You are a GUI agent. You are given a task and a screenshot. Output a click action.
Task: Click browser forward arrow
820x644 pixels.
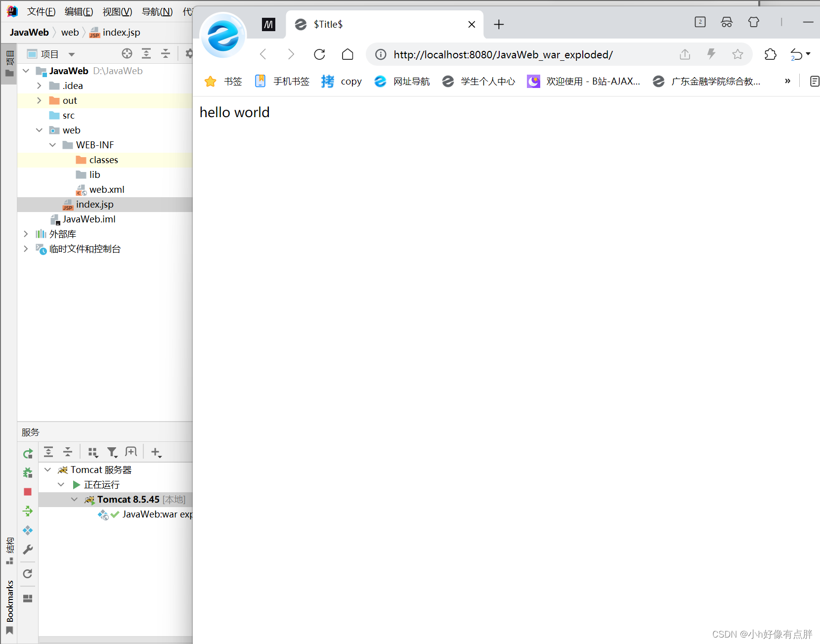(x=291, y=54)
